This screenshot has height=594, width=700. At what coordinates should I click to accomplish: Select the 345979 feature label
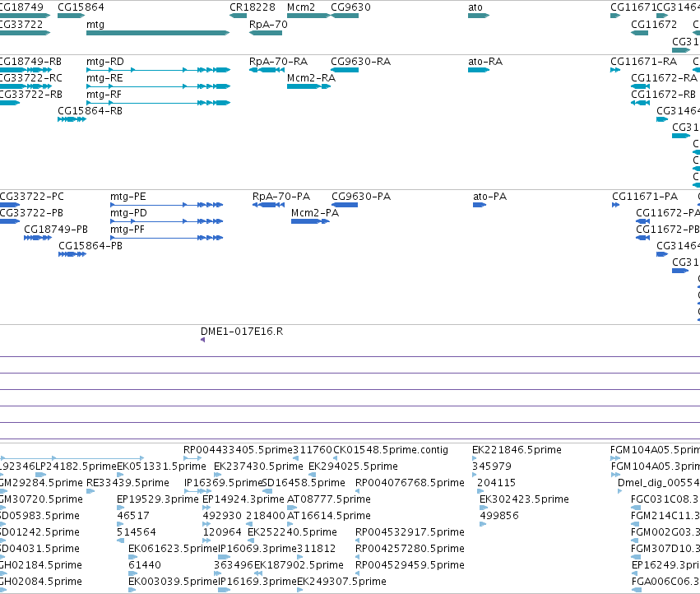coord(492,466)
